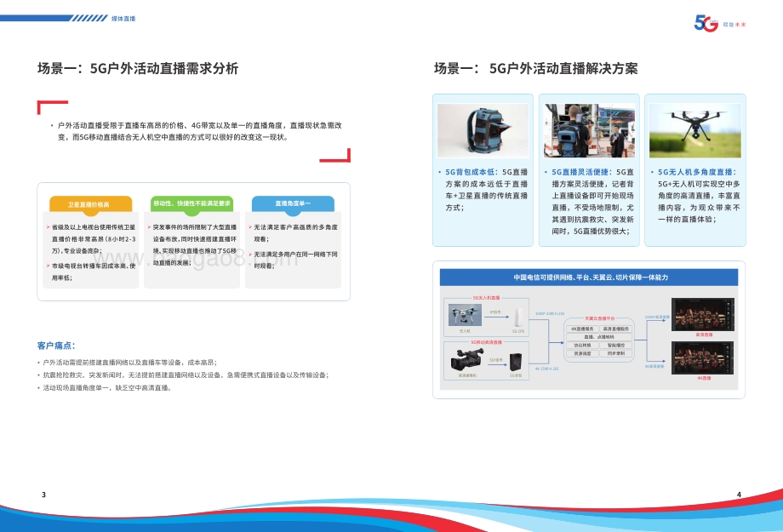Click the 5G背包成本低 heading
The image size is (783, 532).
click(x=470, y=172)
